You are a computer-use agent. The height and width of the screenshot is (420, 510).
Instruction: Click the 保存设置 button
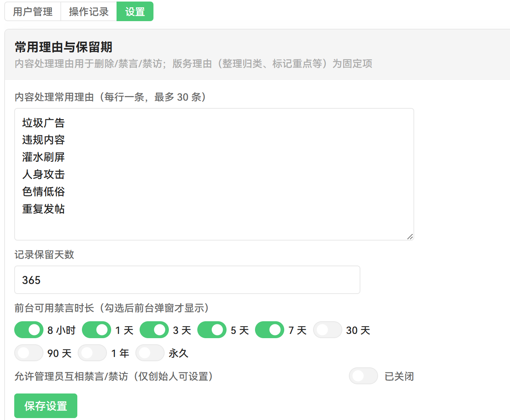46,406
